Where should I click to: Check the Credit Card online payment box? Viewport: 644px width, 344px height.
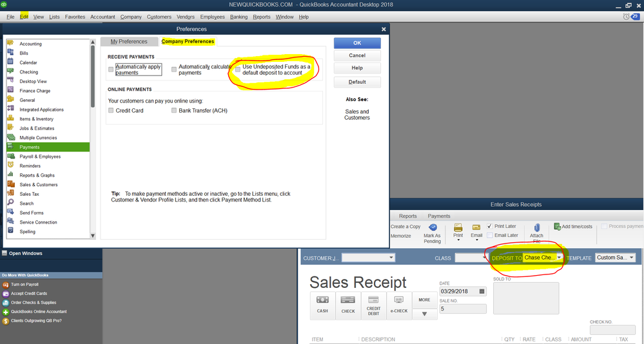tap(111, 110)
